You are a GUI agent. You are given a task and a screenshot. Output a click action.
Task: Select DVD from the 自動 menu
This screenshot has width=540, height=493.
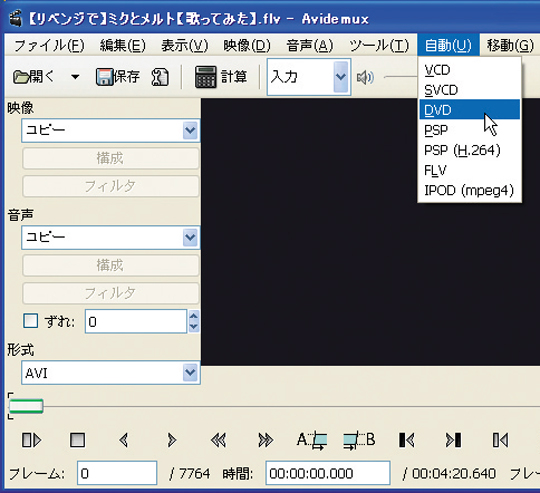tap(469, 110)
